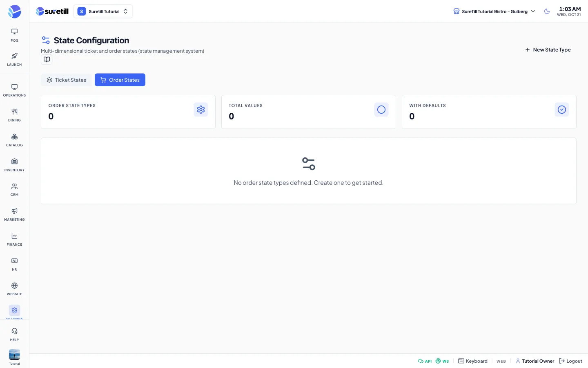Open the Tutorial thumbnail in sidebar
The height and width of the screenshot is (368, 588).
[x=14, y=355]
